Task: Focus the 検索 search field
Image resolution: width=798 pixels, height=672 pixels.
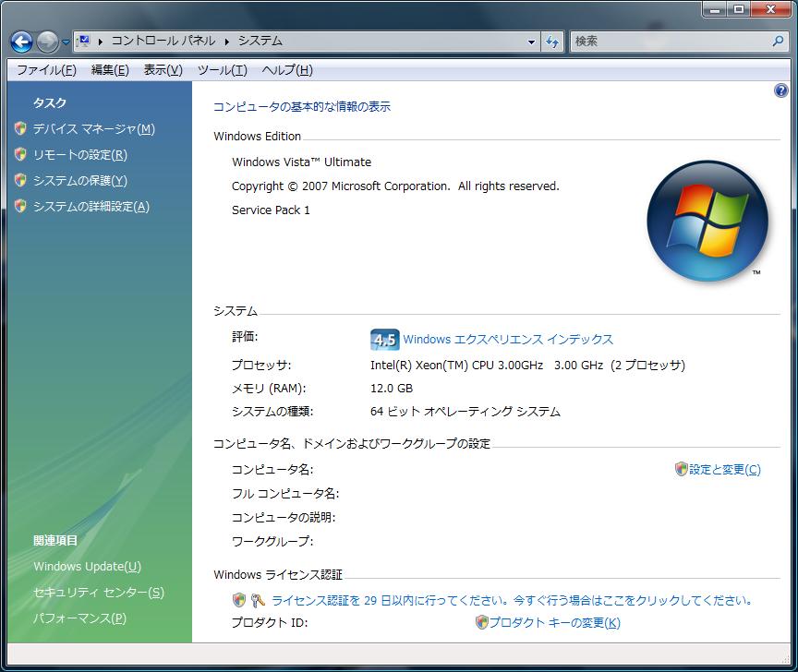Action: click(671, 42)
